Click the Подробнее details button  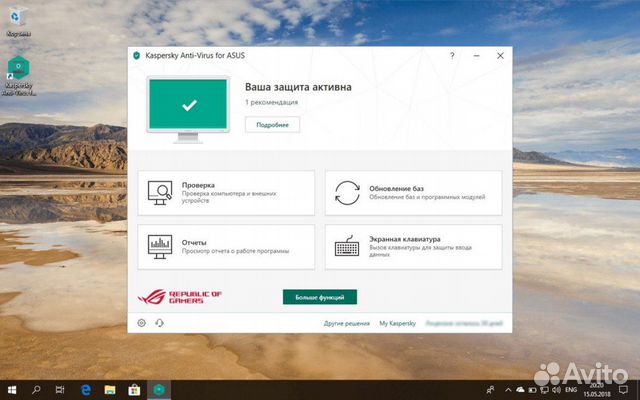click(x=272, y=125)
